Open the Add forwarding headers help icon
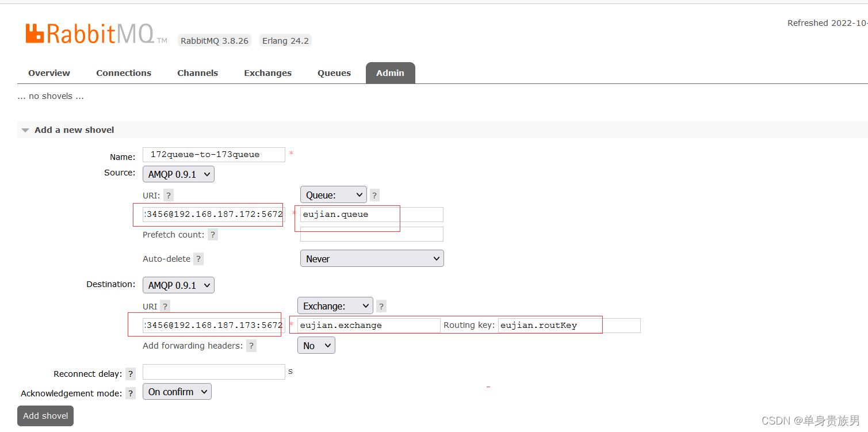868x432 pixels. [251, 345]
